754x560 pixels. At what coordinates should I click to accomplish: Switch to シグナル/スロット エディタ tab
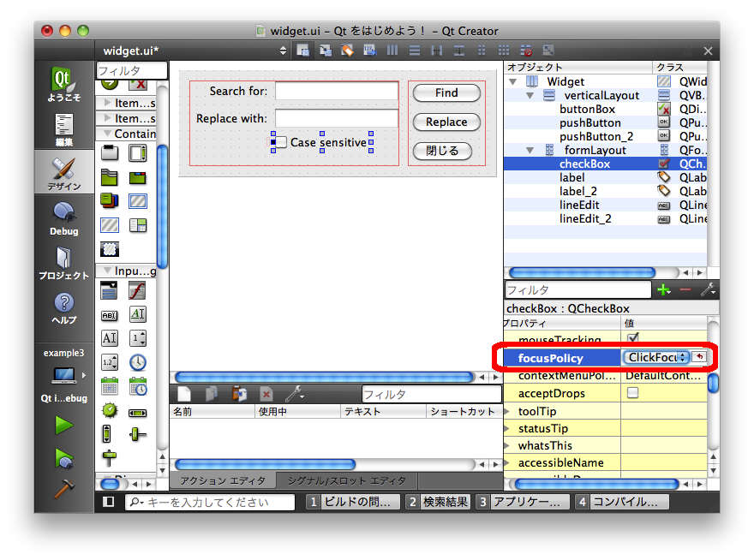(347, 480)
